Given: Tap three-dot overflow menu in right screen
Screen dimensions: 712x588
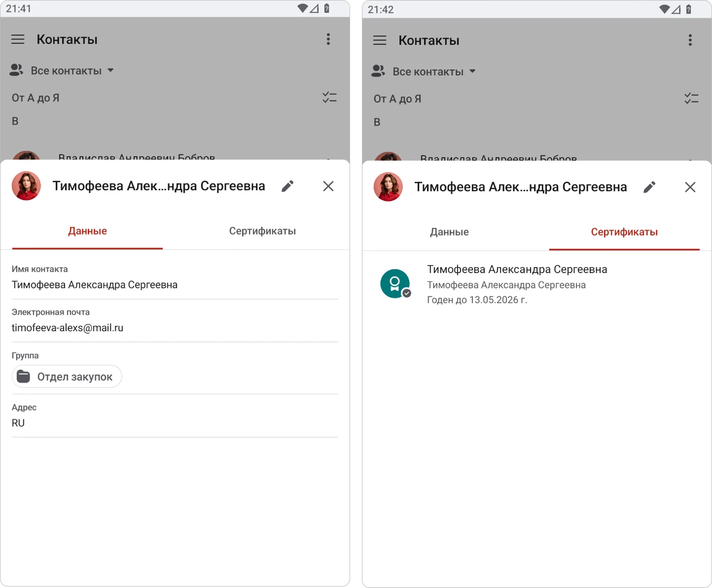Looking at the screenshot, I should 690,40.
